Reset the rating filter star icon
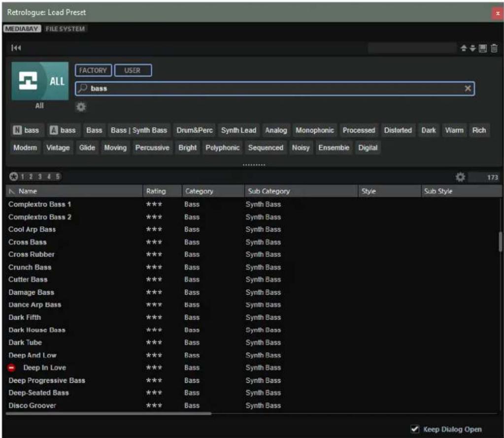The width and height of the screenshot is (504, 438). pyautogui.click(x=13, y=176)
